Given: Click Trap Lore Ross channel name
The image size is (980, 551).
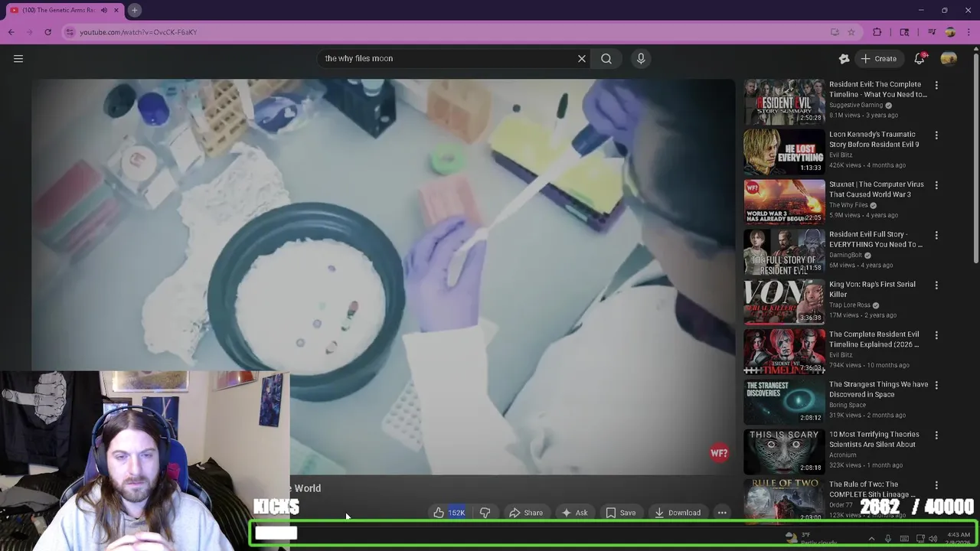Looking at the screenshot, I should point(851,305).
